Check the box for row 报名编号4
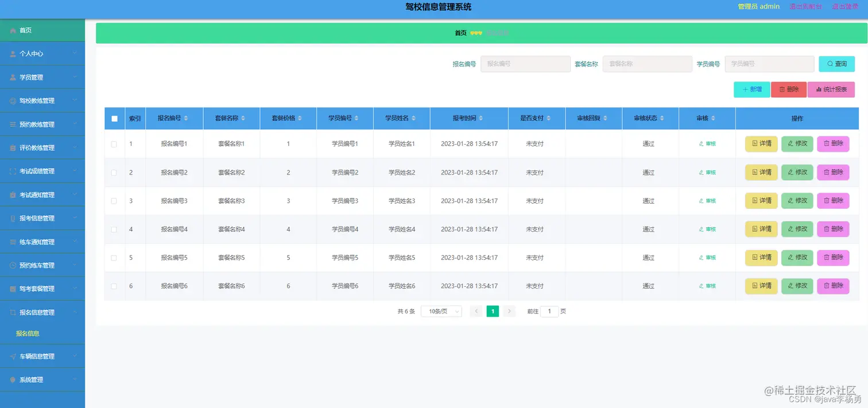This screenshot has height=408, width=868. click(114, 230)
